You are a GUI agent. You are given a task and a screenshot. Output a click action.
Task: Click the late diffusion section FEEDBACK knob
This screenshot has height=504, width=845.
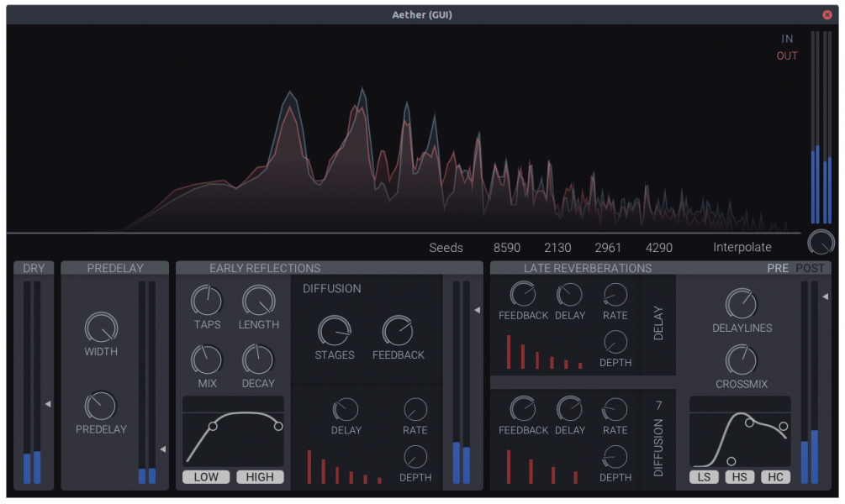(523, 409)
